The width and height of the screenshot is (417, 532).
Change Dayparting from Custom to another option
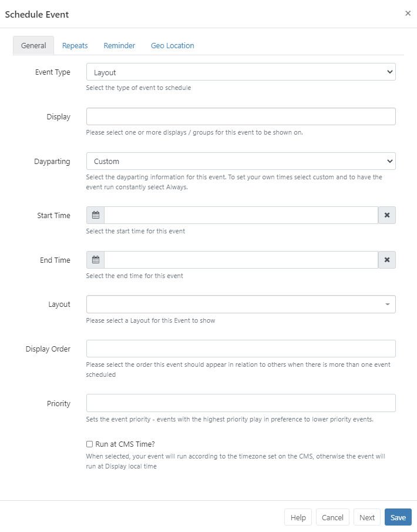click(x=241, y=160)
